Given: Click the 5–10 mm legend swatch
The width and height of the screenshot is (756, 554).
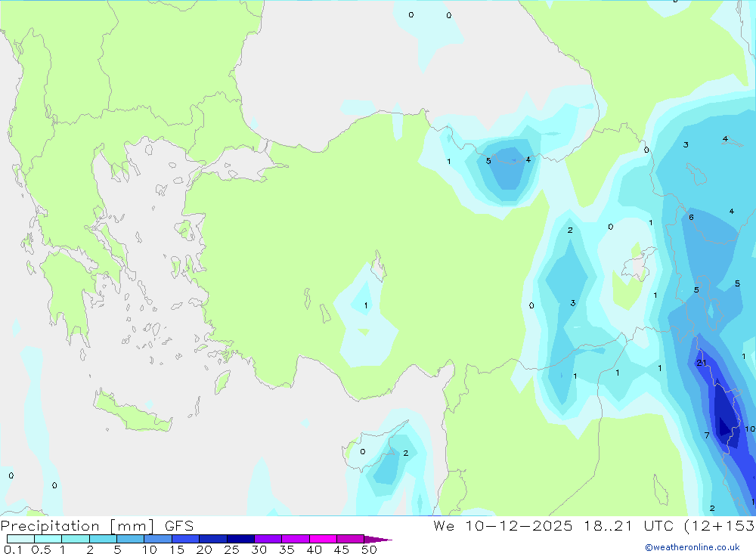Looking at the screenshot, I should pyautogui.click(x=130, y=539).
